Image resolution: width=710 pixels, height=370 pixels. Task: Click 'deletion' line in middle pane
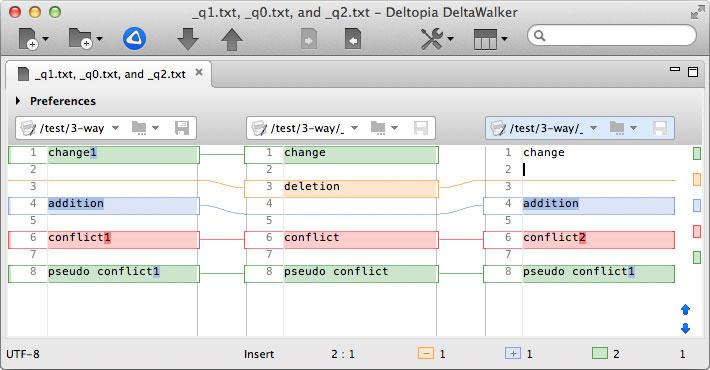(x=341, y=188)
